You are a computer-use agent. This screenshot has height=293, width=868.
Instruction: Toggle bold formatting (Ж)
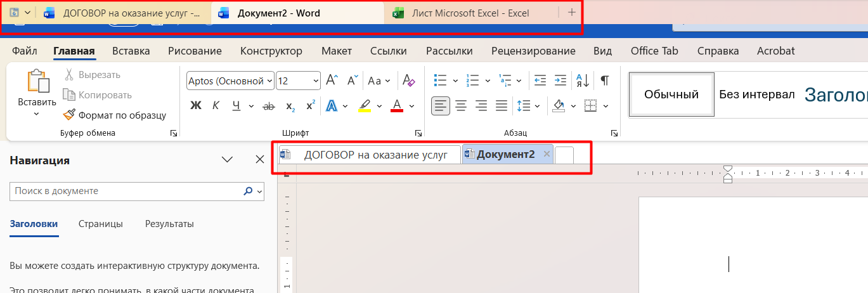(196, 106)
